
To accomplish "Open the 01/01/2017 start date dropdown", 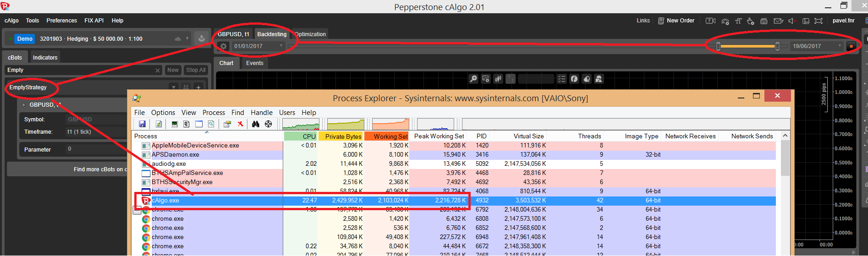I will point(258,46).
